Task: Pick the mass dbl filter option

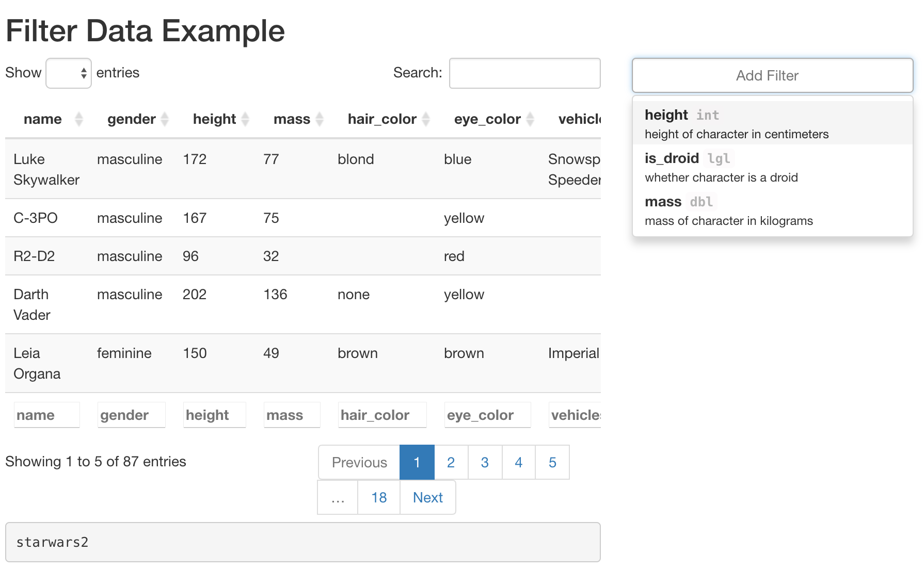Action: coord(772,210)
